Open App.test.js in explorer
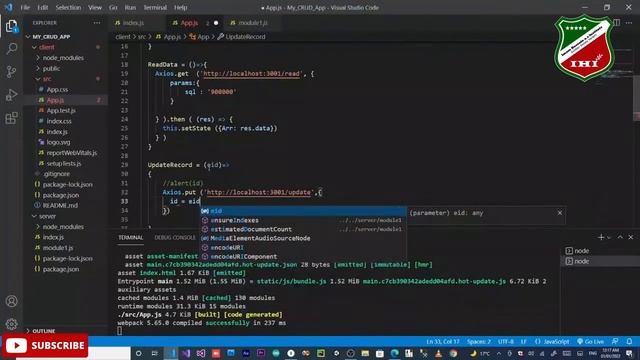640x360 pixels. pos(61,111)
